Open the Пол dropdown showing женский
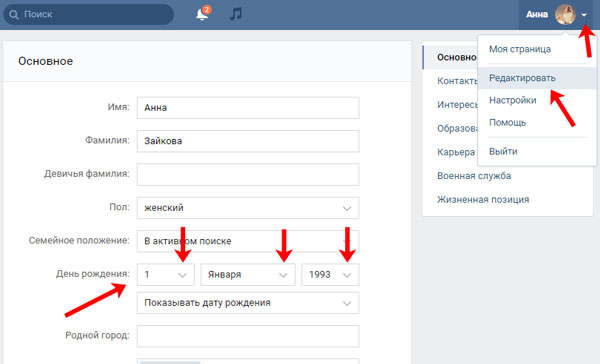 [x=248, y=208]
